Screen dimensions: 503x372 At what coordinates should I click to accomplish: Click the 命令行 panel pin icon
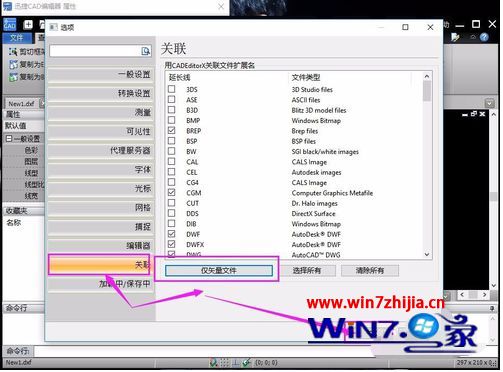pos(492,309)
